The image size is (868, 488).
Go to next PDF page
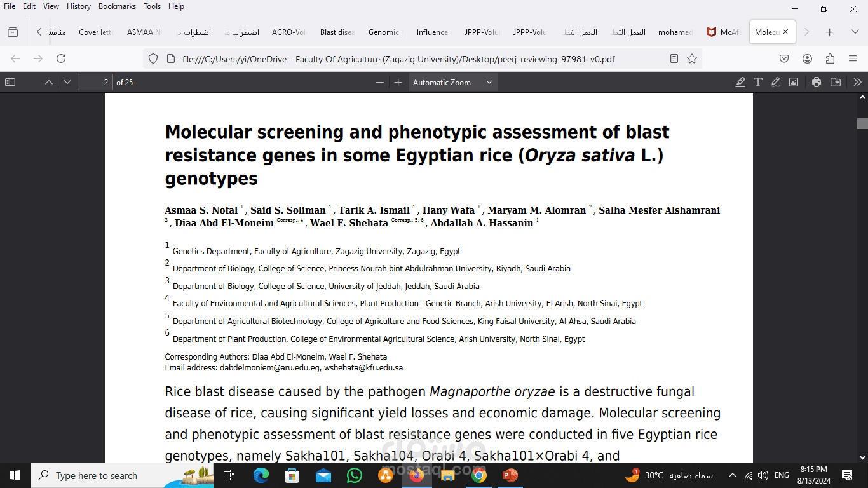(67, 82)
